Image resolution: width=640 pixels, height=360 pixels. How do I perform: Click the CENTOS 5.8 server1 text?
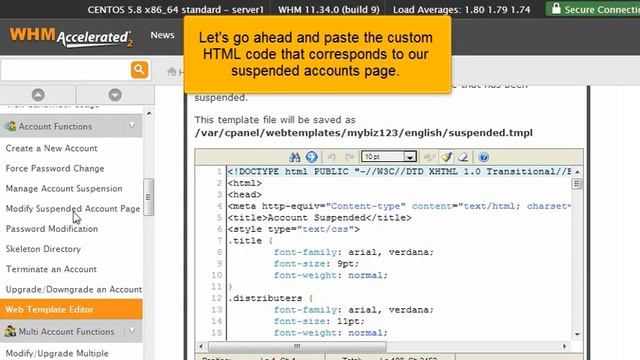tap(176, 9)
